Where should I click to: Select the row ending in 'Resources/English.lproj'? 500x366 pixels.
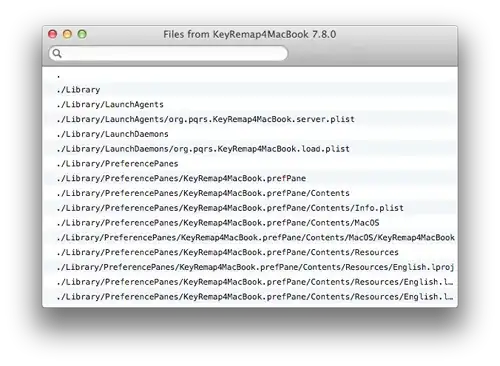click(x=250, y=267)
